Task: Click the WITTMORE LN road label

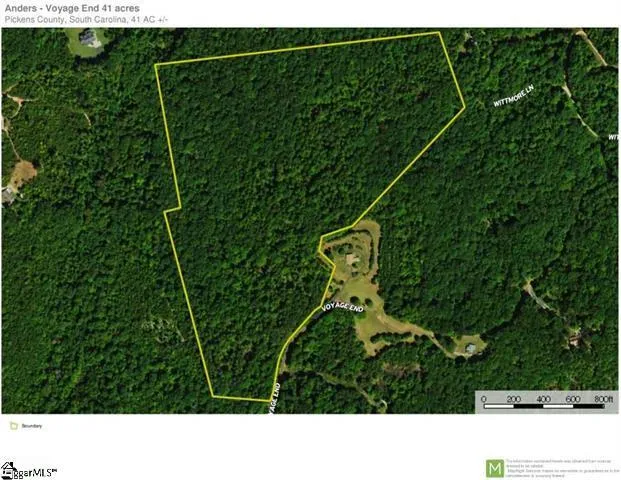Action: pos(514,96)
